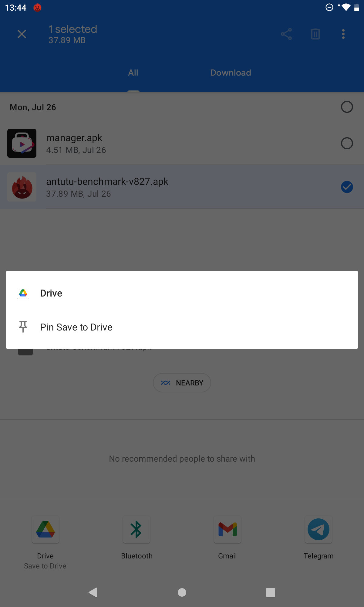Tap the manager.apk file thumbnail
Viewport: 364px width, 607px height.
(22, 143)
